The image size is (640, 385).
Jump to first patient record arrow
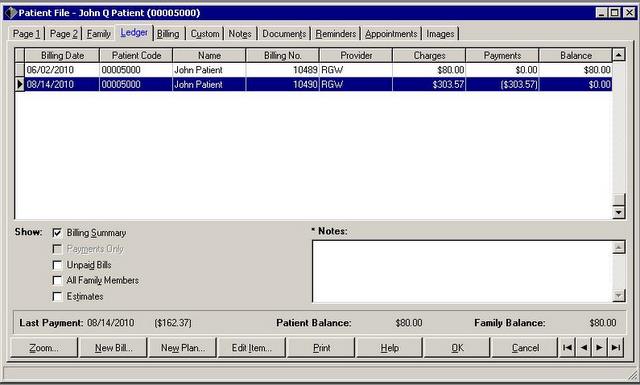tap(567, 347)
